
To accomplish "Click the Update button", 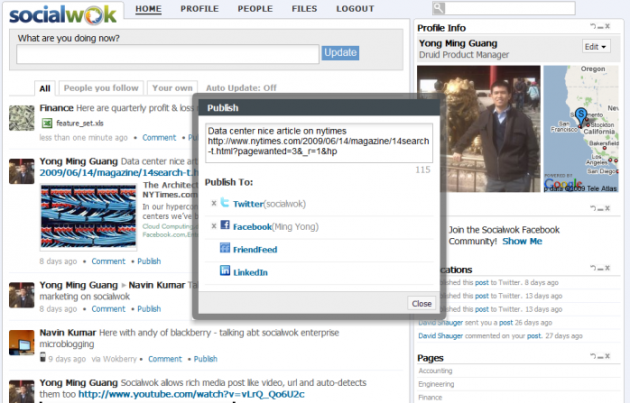I will click(340, 53).
